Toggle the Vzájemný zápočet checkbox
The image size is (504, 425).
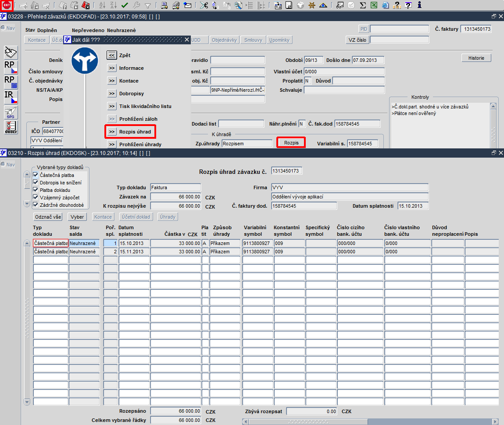click(x=36, y=197)
